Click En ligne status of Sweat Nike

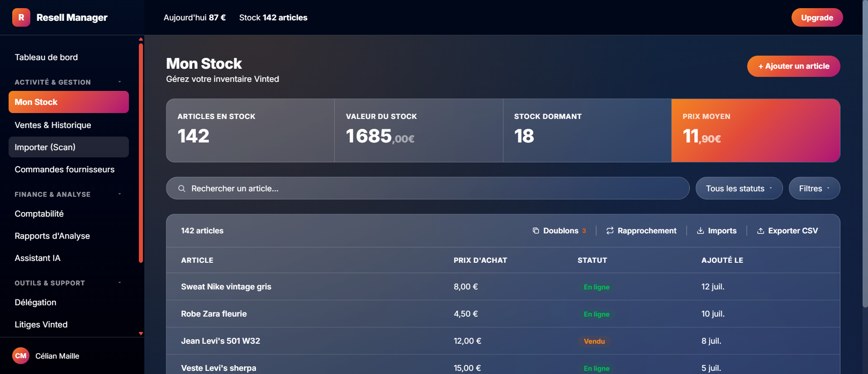click(x=596, y=287)
